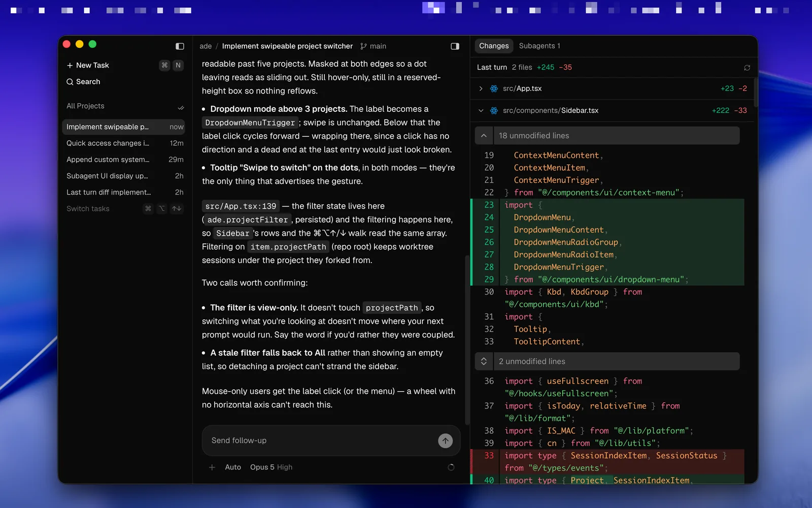Click the 2 files text
The height and width of the screenshot is (508, 812).
pos(522,68)
